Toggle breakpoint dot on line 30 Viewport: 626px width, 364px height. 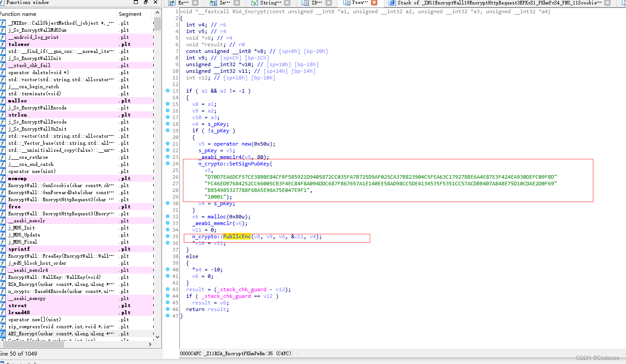coord(167,203)
